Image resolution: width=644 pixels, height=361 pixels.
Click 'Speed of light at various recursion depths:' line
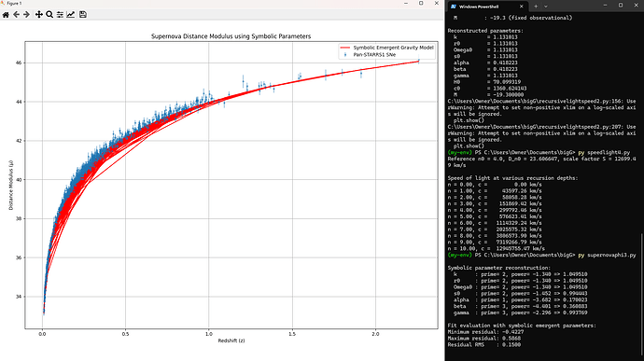pyautogui.click(x=512, y=178)
